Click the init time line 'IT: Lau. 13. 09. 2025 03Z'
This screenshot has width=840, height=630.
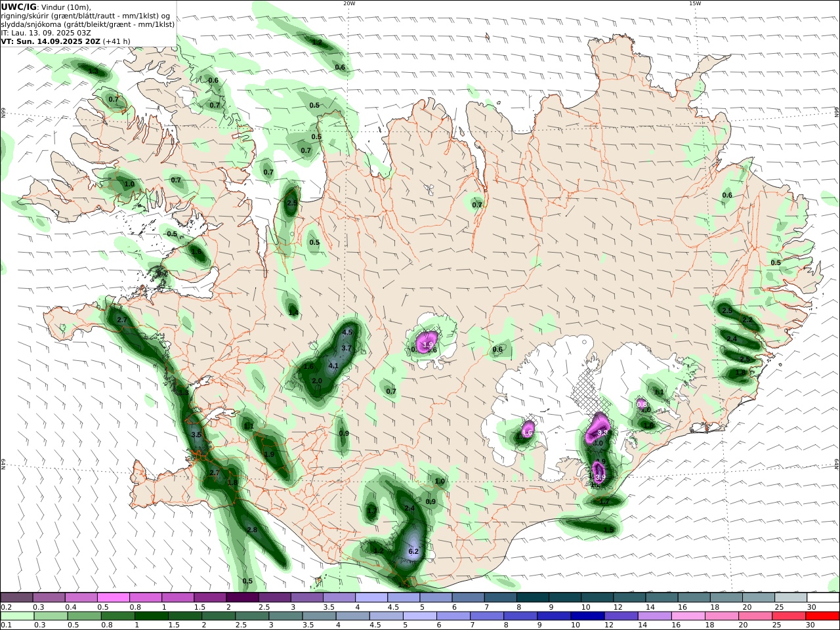pos(46,32)
